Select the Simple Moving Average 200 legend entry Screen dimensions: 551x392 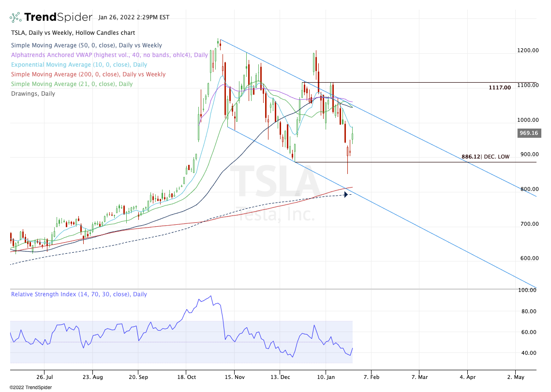(88, 74)
